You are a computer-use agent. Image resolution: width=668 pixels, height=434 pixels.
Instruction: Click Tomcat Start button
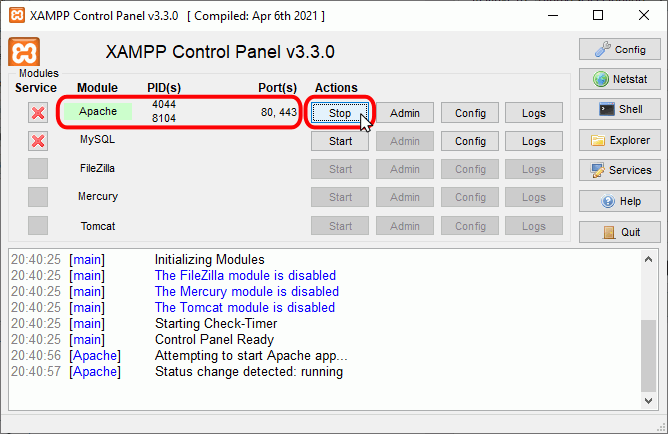click(340, 226)
